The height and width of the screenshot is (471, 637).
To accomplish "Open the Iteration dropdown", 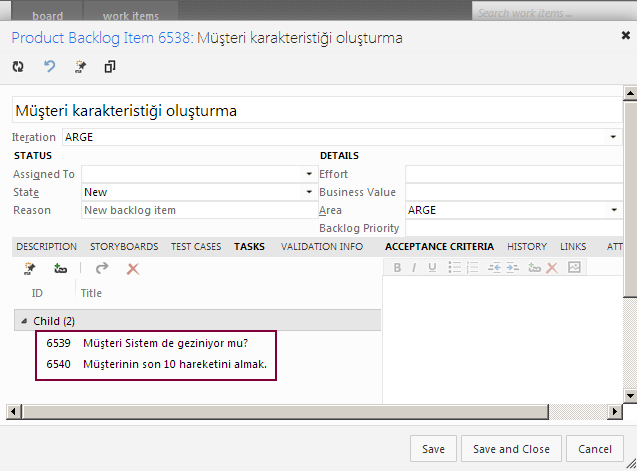I will click(613, 137).
